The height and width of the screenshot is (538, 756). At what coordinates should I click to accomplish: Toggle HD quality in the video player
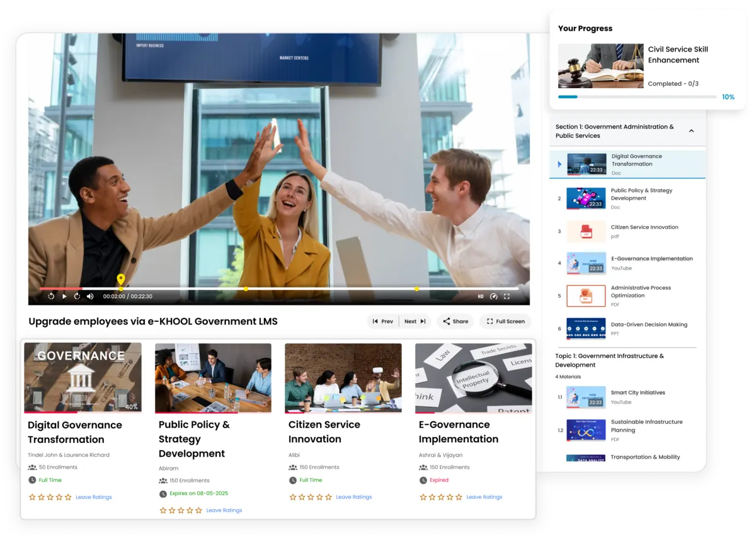(480, 296)
